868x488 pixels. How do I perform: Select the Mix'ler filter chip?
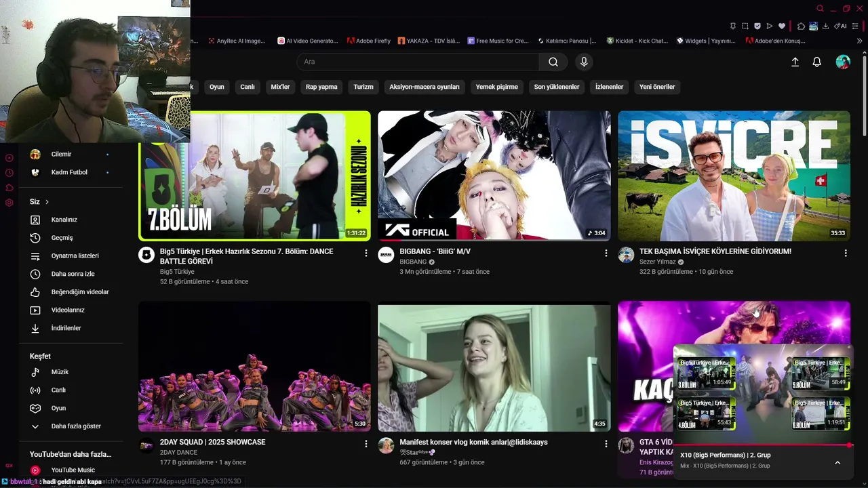(x=280, y=87)
